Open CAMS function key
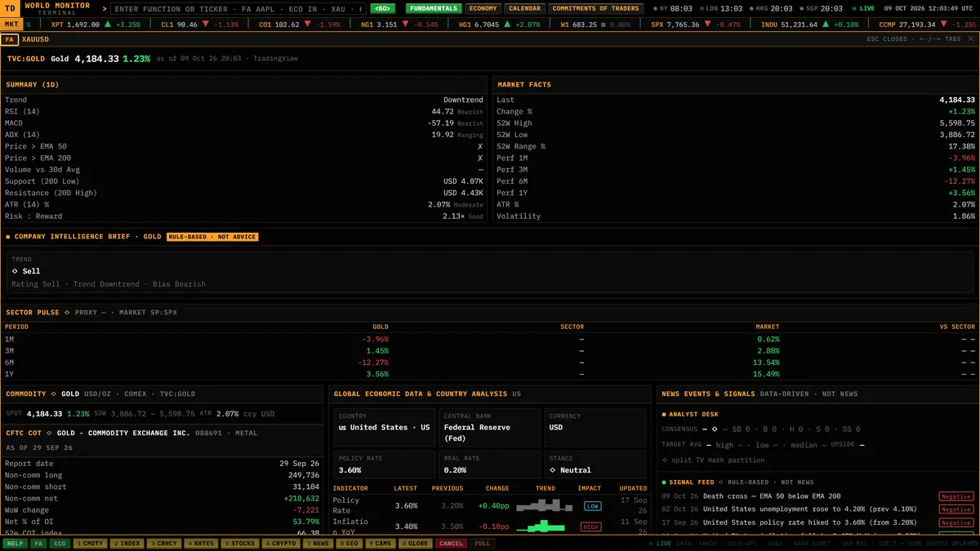980x551 pixels. [380, 543]
